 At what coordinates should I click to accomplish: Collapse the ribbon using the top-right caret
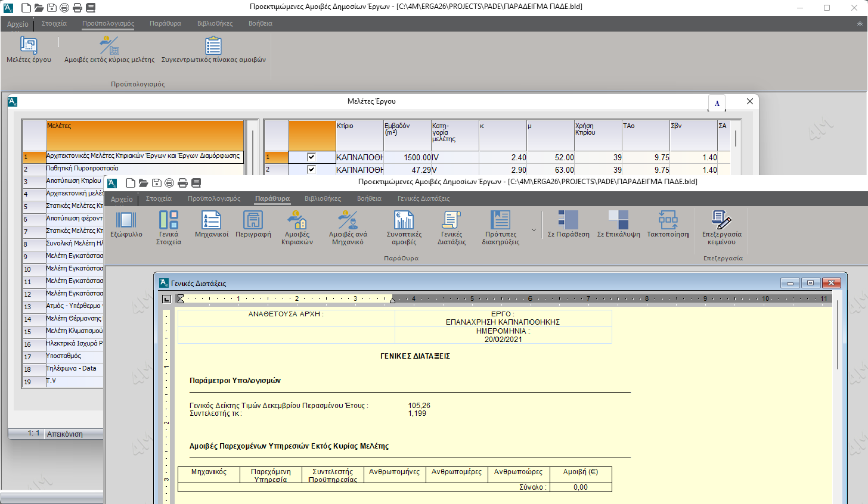point(860,24)
